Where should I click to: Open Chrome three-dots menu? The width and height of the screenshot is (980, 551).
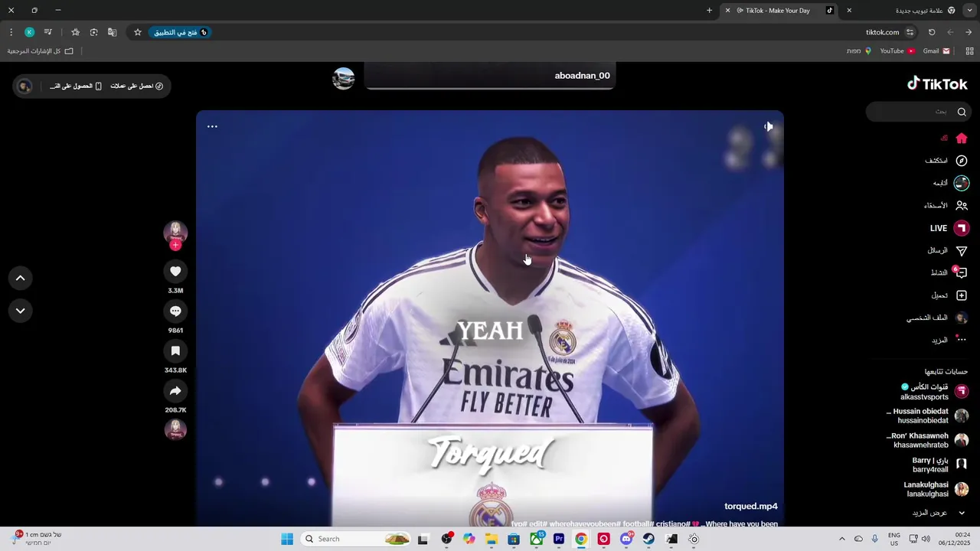click(11, 32)
